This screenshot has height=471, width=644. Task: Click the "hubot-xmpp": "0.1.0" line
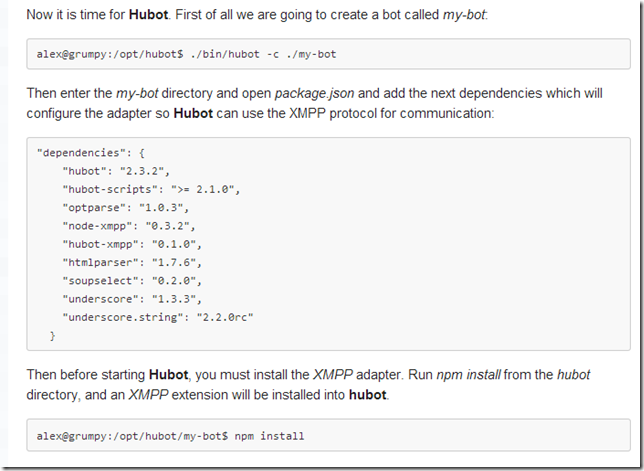pyautogui.click(x=132, y=243)
